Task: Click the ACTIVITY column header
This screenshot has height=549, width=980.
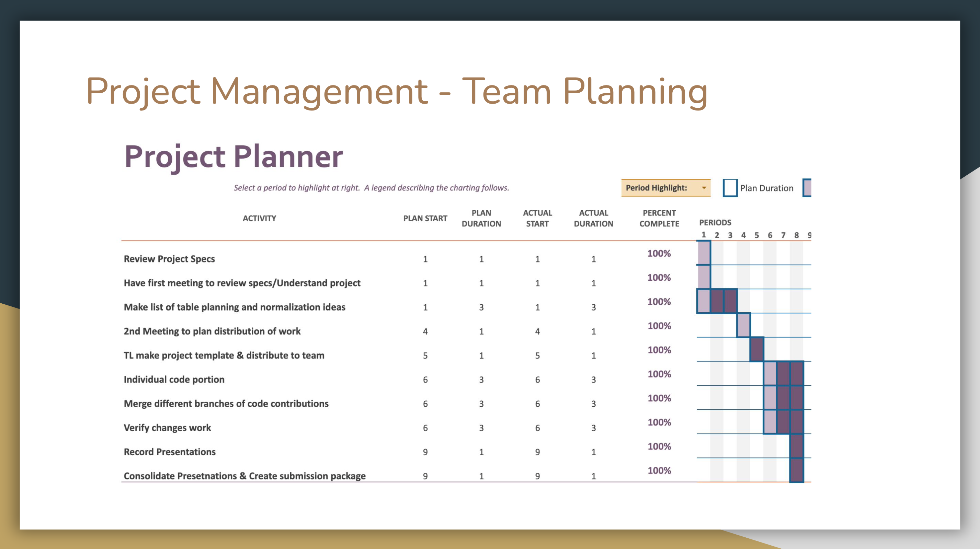Action: click(x=259, y=218)
